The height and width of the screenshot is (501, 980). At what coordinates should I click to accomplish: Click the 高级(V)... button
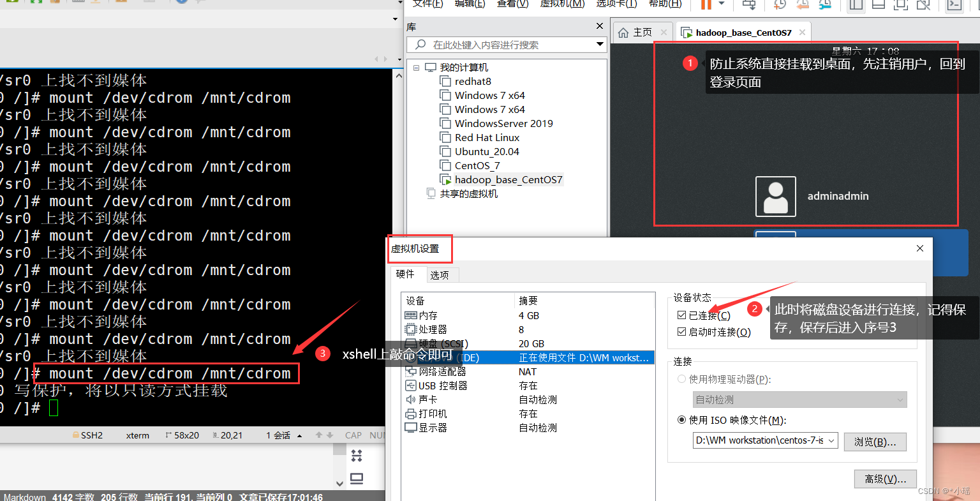[x=885, y=479]
